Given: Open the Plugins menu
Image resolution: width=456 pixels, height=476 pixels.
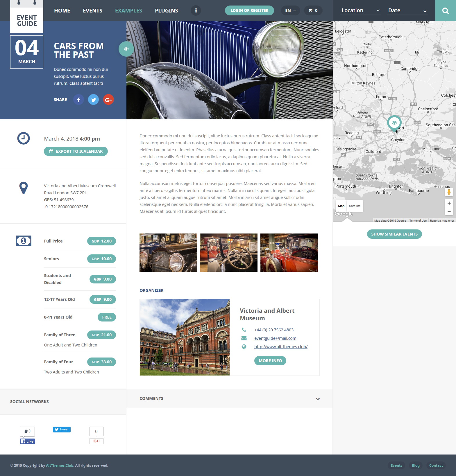Looking at the screenshot, I should click(166, 10).
